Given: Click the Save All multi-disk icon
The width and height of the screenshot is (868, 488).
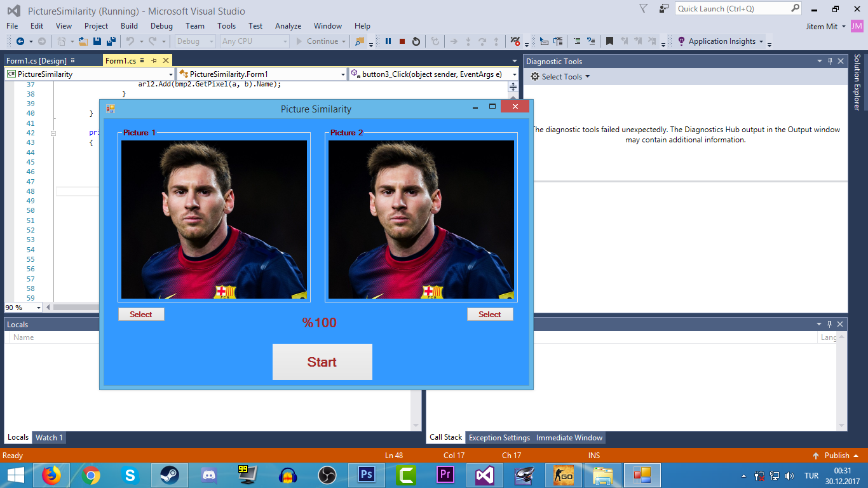Looking at the screenshot, I should pos(111,41).
